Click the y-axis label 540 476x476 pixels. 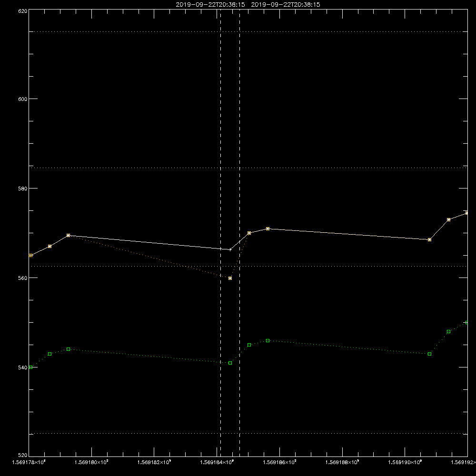pyautogui.click(x=23, y=367)
